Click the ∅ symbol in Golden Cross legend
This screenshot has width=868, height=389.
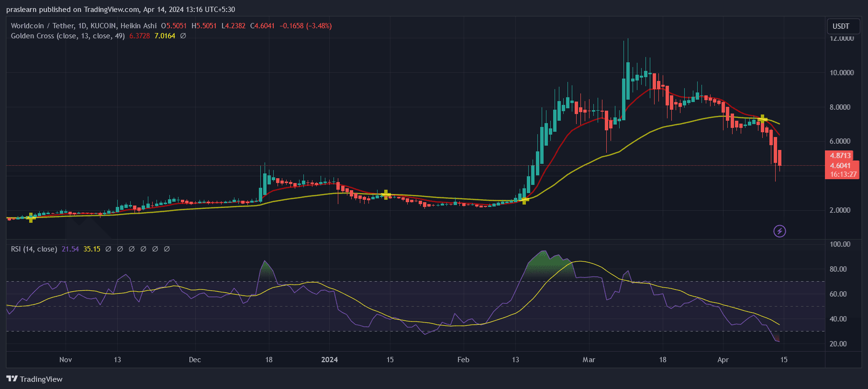click(183, 36)
